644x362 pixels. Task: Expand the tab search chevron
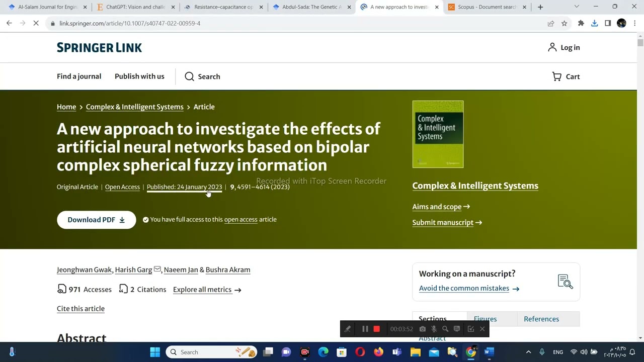(x=577, y=7)
